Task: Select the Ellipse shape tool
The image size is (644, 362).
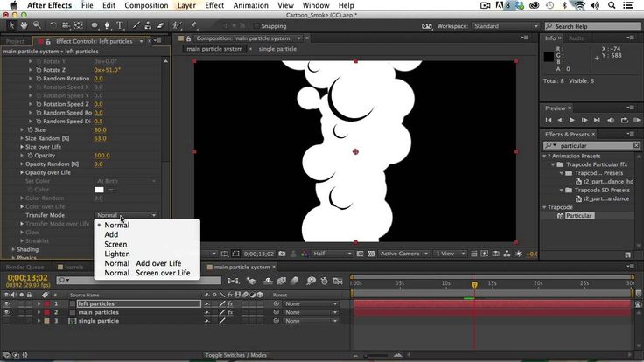Action: (x=94, y=25)
